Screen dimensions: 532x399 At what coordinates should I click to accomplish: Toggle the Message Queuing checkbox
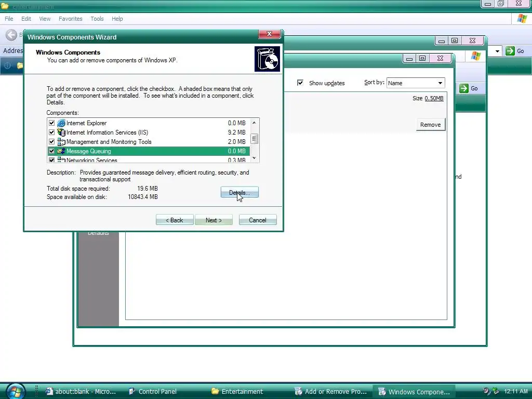point(51,151)
